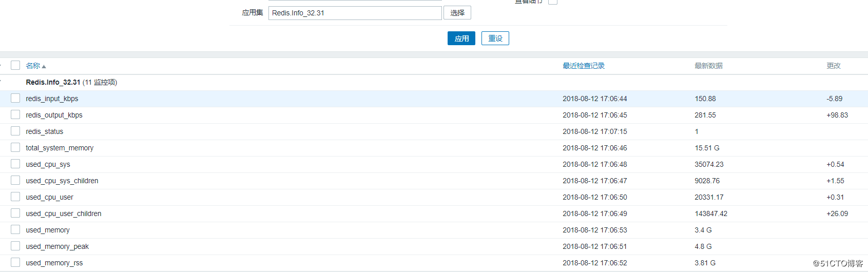Tick checkbox for used_cpu_user
Screen dimensions: 868x272
pyautogui.click(x=15, y=197)
